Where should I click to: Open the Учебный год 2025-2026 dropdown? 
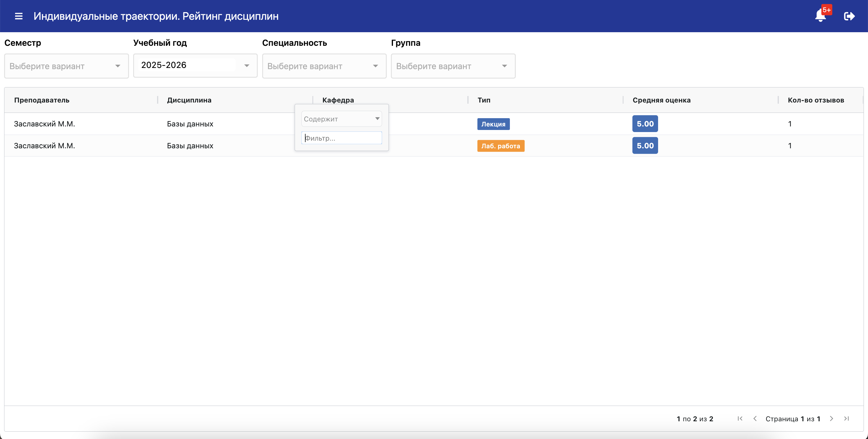coord(195,65)
